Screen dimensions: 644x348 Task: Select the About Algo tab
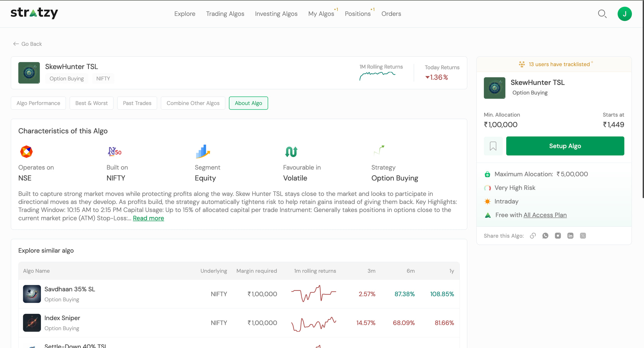[249, 103]
